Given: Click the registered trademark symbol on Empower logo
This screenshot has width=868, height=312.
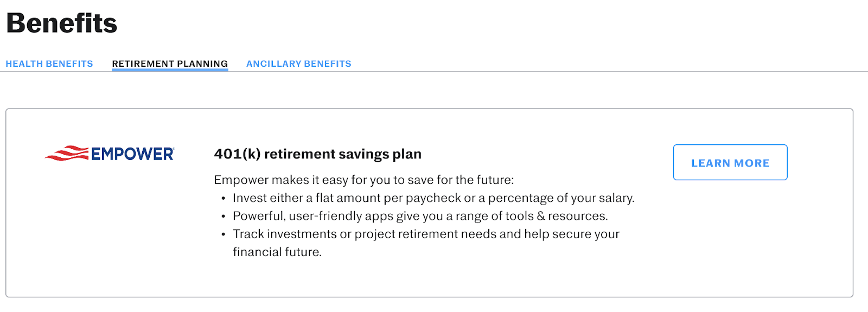Looking at the screenshot, I should pyautogui.click(x=174, y=149).
